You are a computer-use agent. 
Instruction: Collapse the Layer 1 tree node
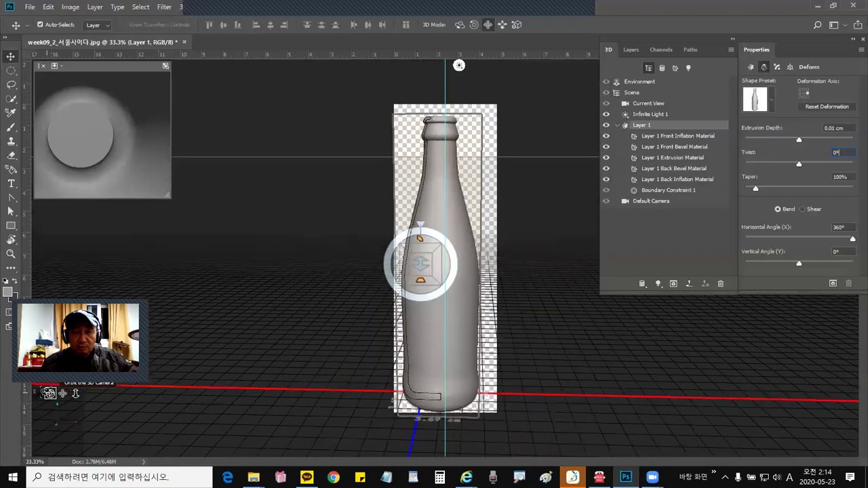point(617,125)
